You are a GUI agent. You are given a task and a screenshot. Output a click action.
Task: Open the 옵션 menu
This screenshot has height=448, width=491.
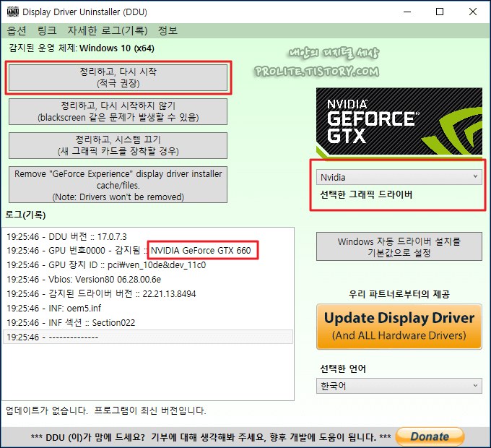(x=17, y=30)
